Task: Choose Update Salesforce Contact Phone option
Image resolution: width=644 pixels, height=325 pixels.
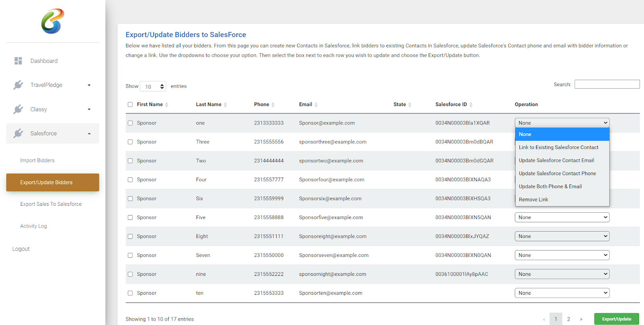Action: tap(562, 174)
